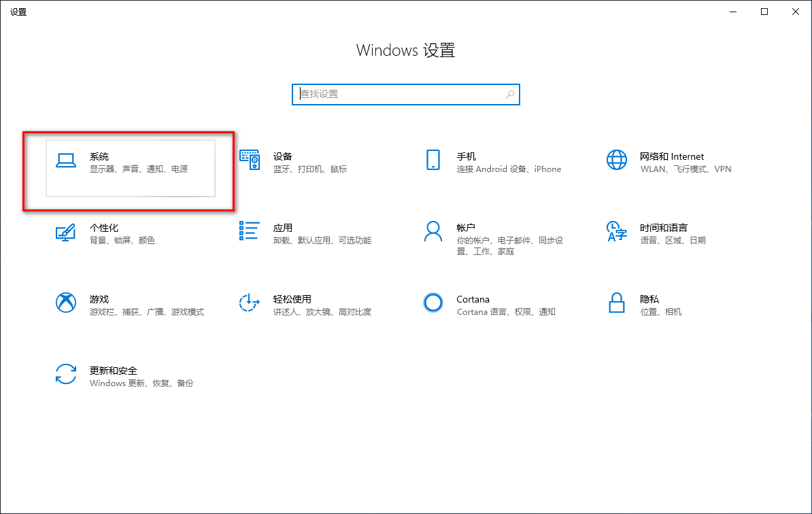The height and width of the screenshot is (514, 812).
Task: Close the 设置 window
Action: (796, 12)
